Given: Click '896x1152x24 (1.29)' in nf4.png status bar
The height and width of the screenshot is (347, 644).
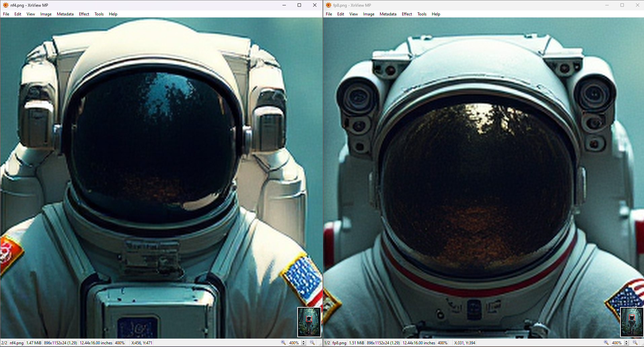Looking at the screenshot, I should tap(61, 343).
